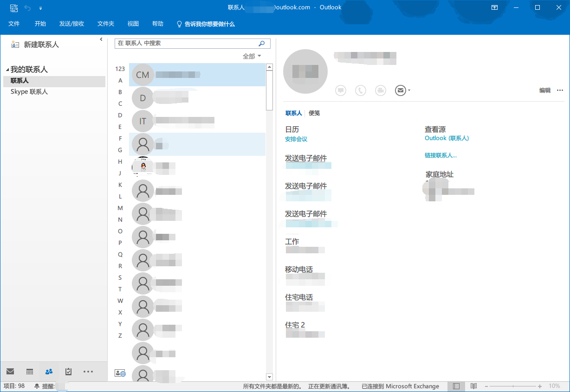
Task: Collapse the 我的联系人 group
Action: pos(7,70)
